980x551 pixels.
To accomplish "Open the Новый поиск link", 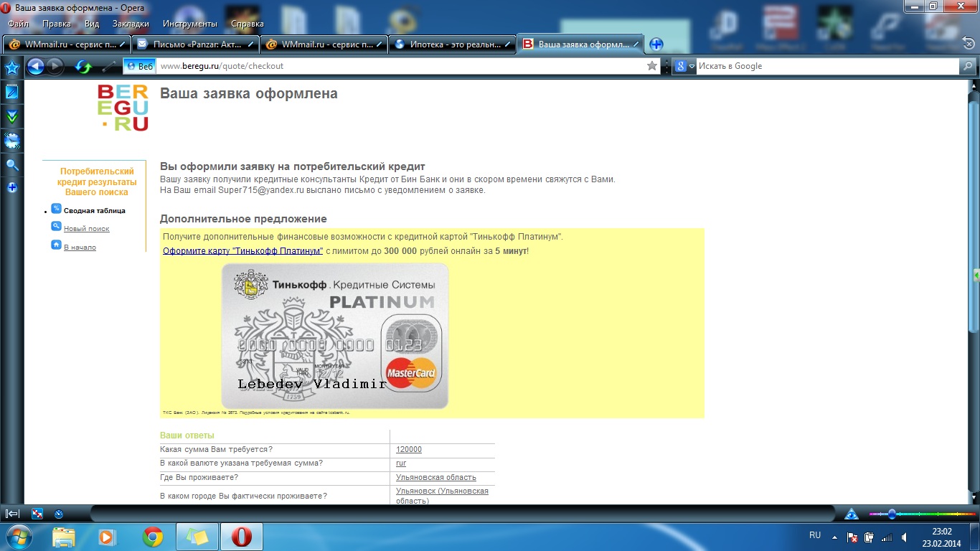I will [x=87, y=229].
